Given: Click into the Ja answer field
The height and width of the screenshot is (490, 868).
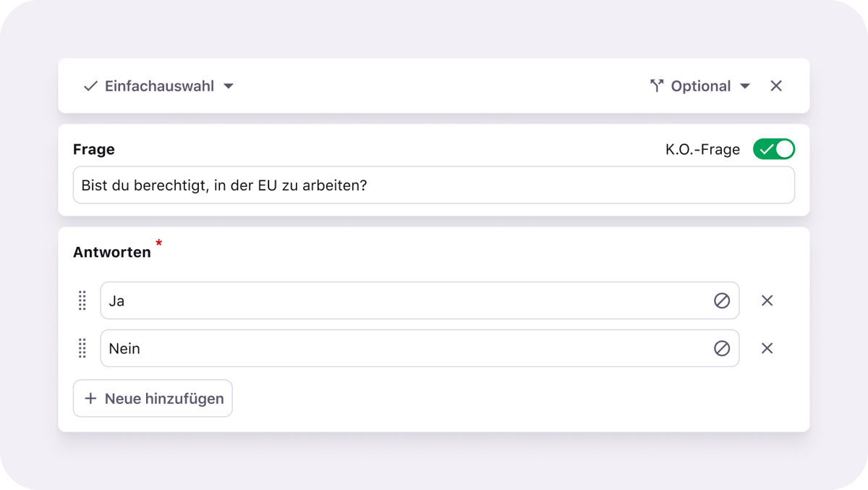Looking at the screenshot, I should [x=405, y=300].
